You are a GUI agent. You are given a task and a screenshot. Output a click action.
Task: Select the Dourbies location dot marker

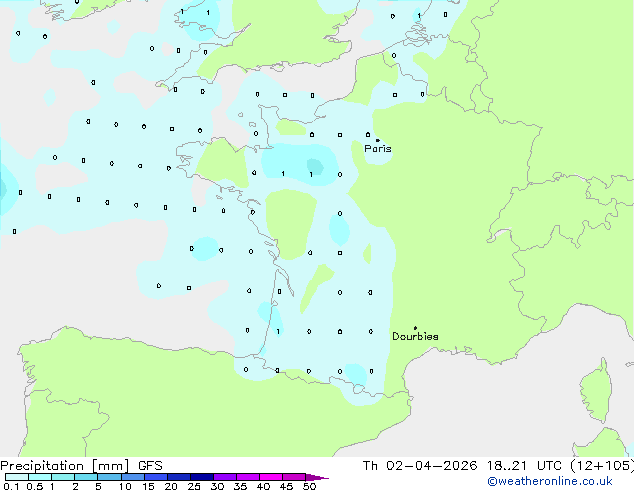[x=415, y=328]
